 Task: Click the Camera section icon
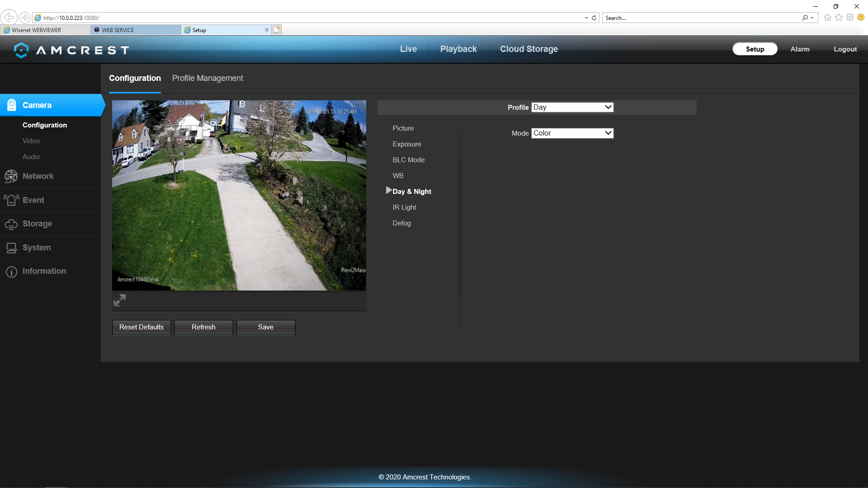click(11, 105)
